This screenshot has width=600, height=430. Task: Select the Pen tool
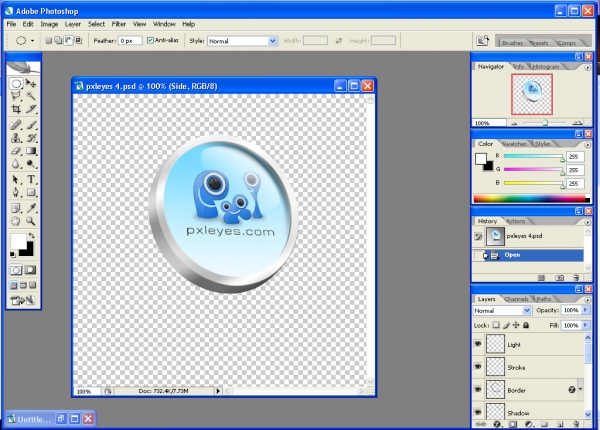point(16,192)
